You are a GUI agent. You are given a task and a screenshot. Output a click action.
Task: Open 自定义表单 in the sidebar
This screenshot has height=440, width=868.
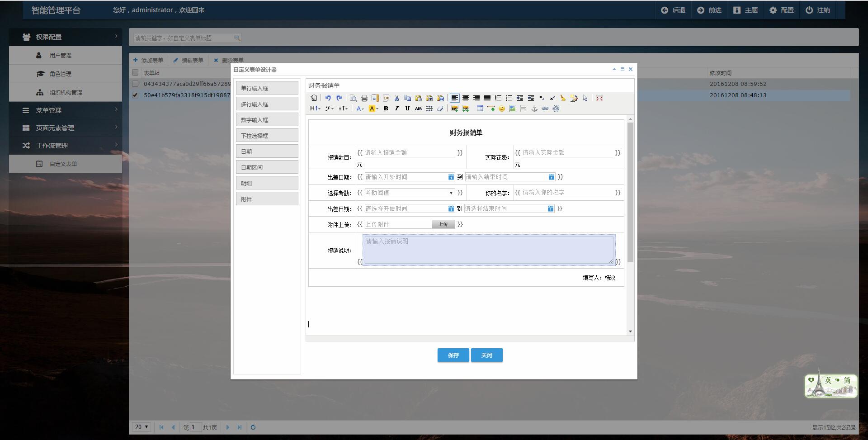(x=66, y=164)
